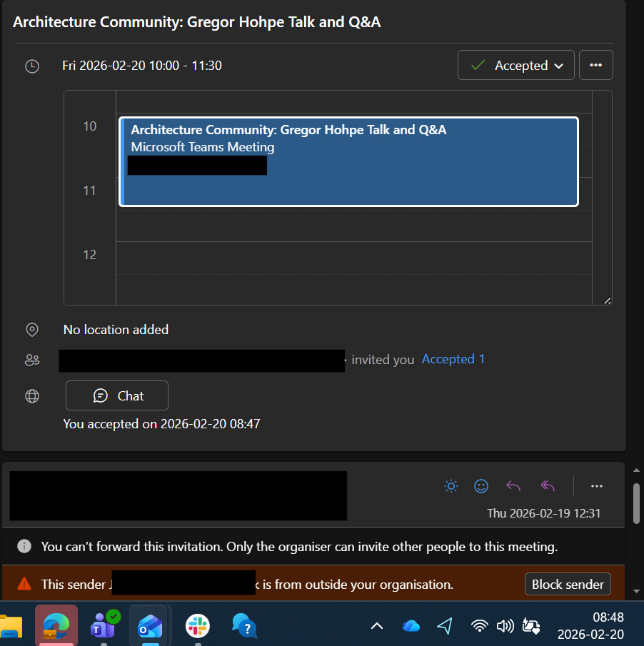Click the Wi-Fi network tray icon

(x=480, y=626)
